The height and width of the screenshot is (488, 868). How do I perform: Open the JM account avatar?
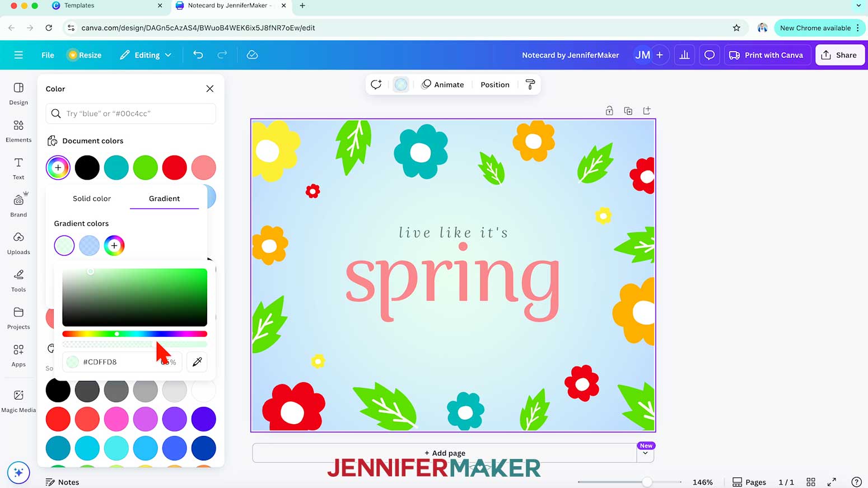(x=642, y=55)
